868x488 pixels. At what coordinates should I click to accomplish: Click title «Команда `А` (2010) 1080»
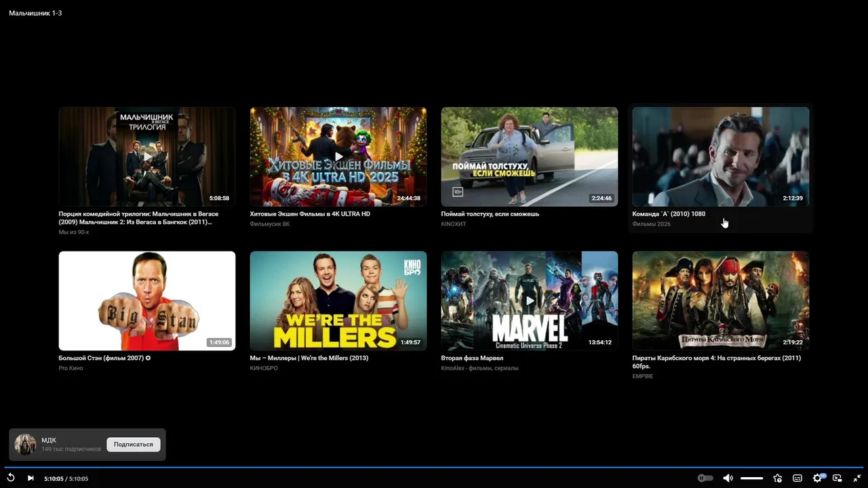pos(669,214)
